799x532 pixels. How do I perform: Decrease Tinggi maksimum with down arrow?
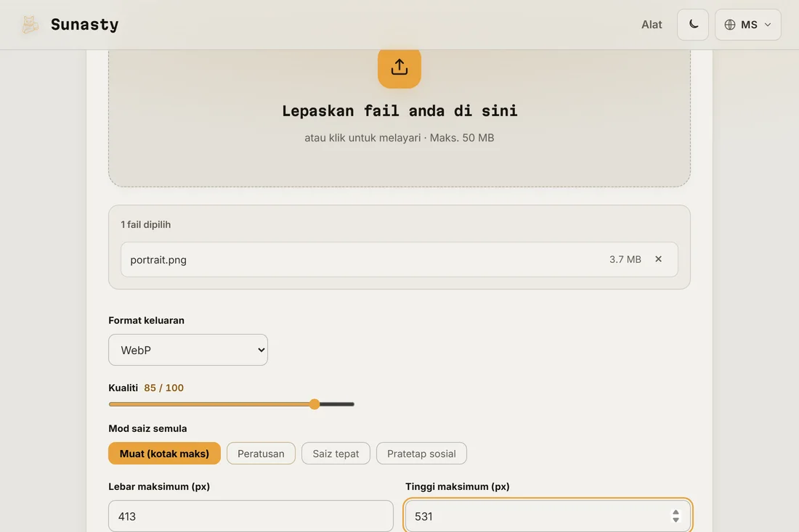point(676,520)
